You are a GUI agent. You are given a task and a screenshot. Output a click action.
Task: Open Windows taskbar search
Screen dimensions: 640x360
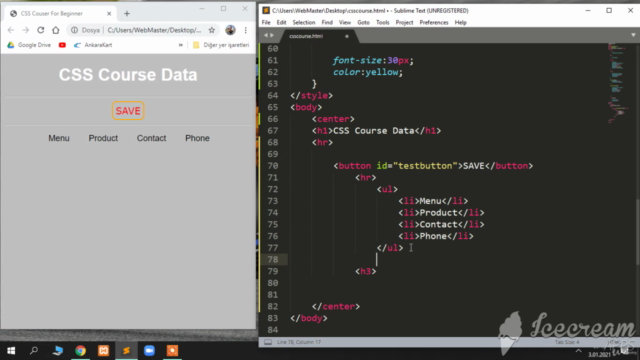(34, 351)
